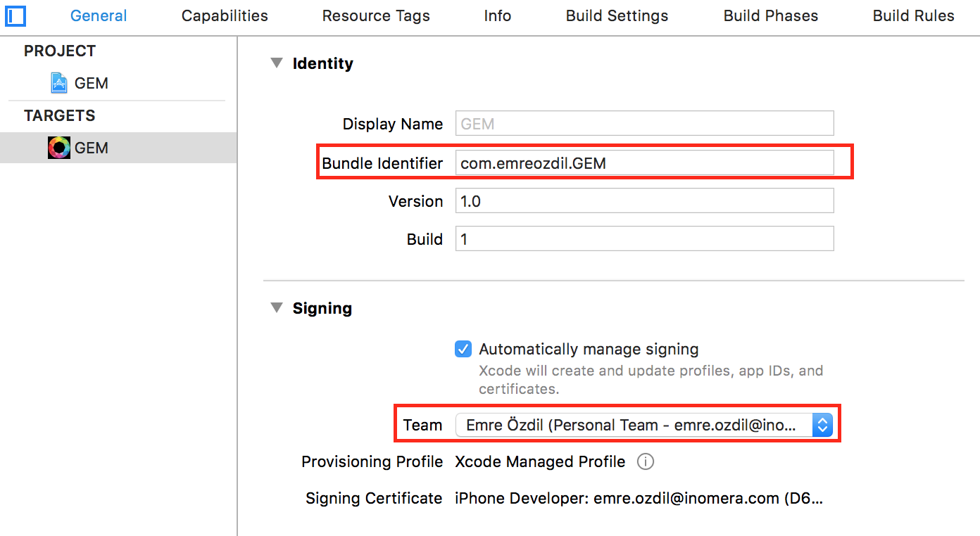Viewport: 980px width, 536px height.
Task: Click the Bundle Identifier text field
Action: tap(644, 163)
